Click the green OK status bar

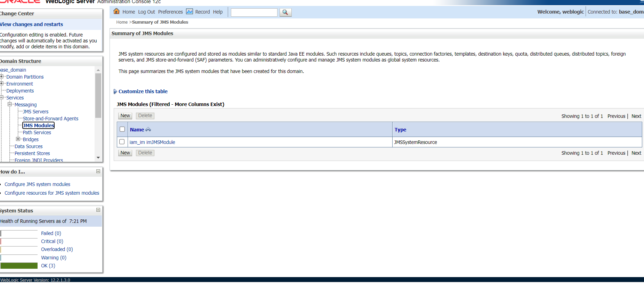19,266
